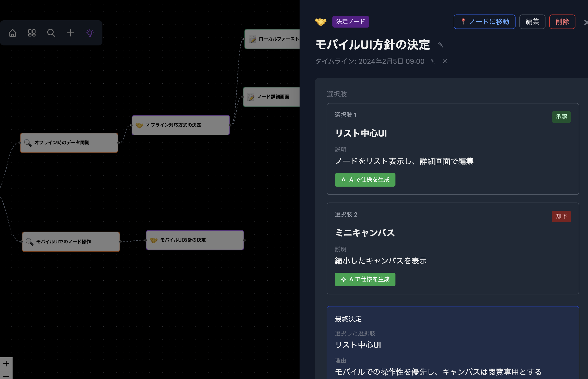
Task: Toggle the 承認 status badge
Action: click(x=561, y=117)
